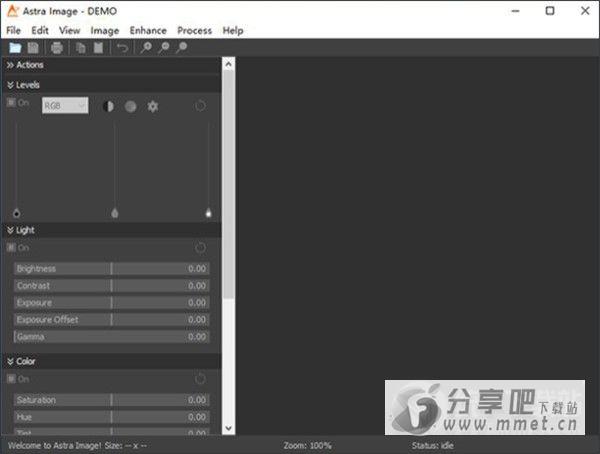
Task: Click the 'Zoom: 100%' status text
Action: click(x=307, y=446)
